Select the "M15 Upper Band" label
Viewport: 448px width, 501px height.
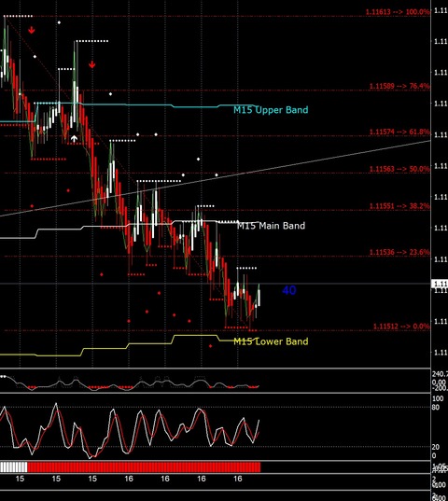271,110
